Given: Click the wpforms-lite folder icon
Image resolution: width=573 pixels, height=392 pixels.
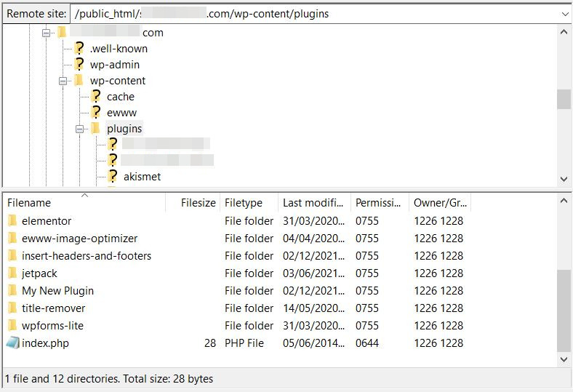Looking at the screenshot, I should 12,326.
